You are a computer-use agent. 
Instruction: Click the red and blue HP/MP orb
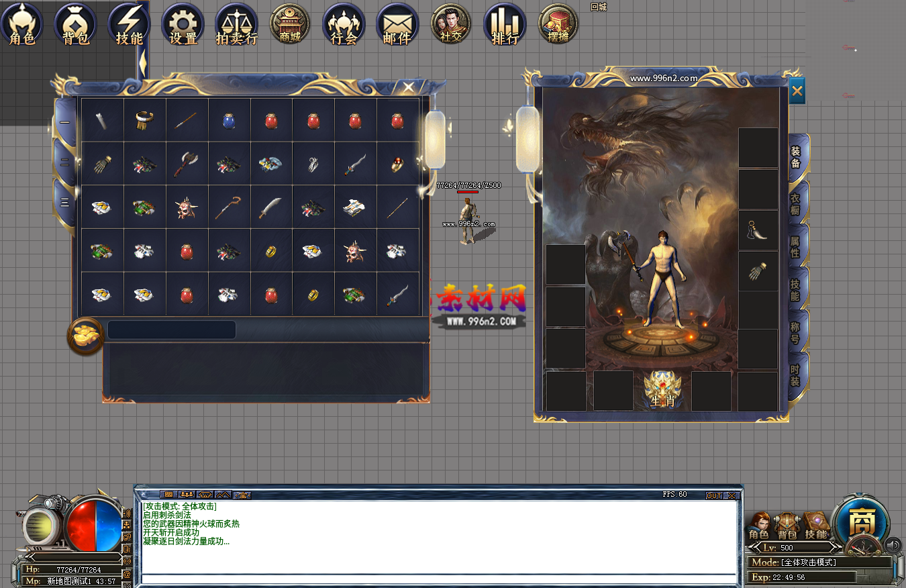coord(94,525)
